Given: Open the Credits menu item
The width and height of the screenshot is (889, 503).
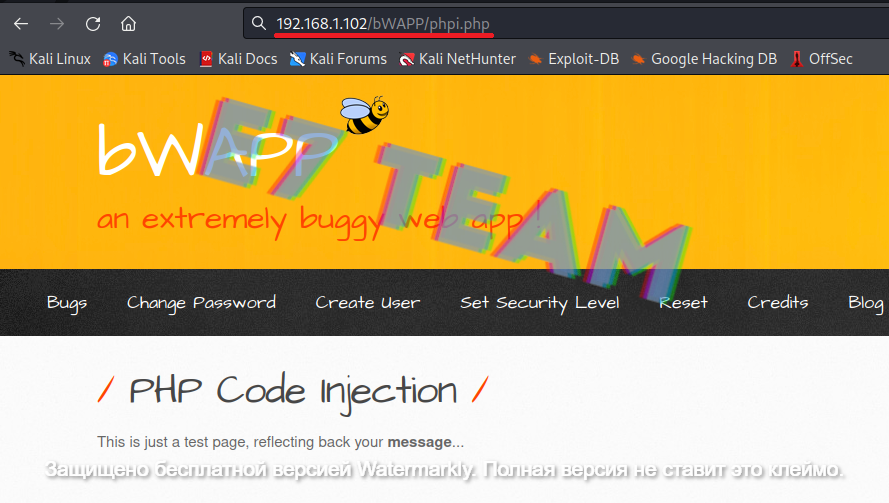Looking at the screenshot, I should click(778, 302).
